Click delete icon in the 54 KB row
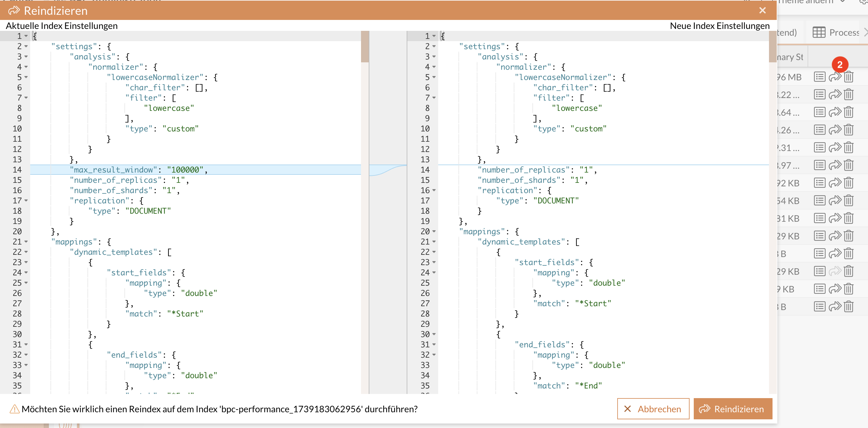The width and height of the screenshot is (868, 428). pos(848,201)
